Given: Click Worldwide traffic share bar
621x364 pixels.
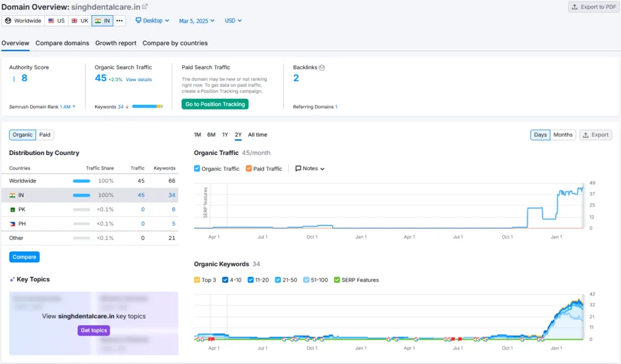Looking at the screenshot, I should tap(82, 181).
